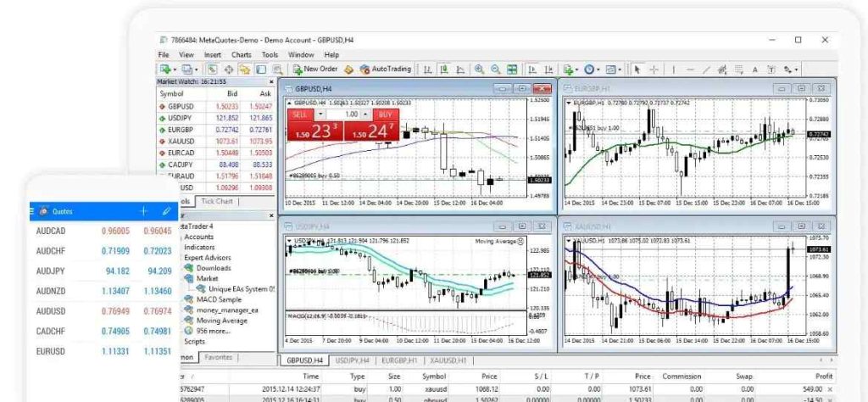
Task: Open the Window menu
Action: point(301,55)
